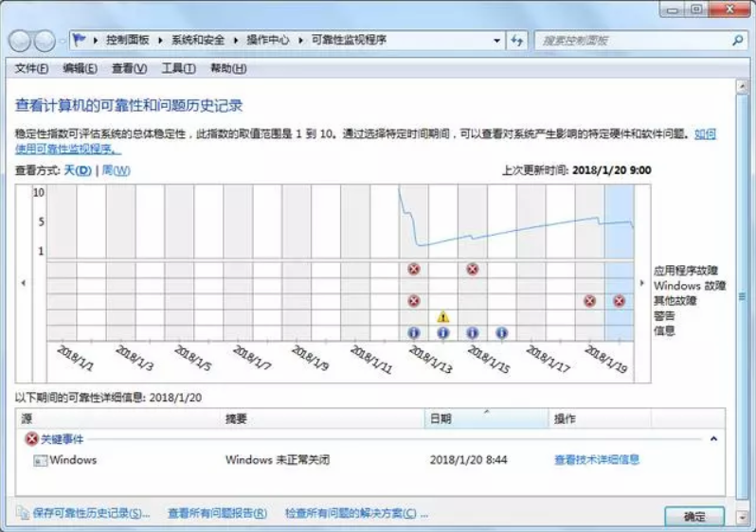Click the application failure icon on 2018/1/15
756x532 pixels.
pos(472,269)
